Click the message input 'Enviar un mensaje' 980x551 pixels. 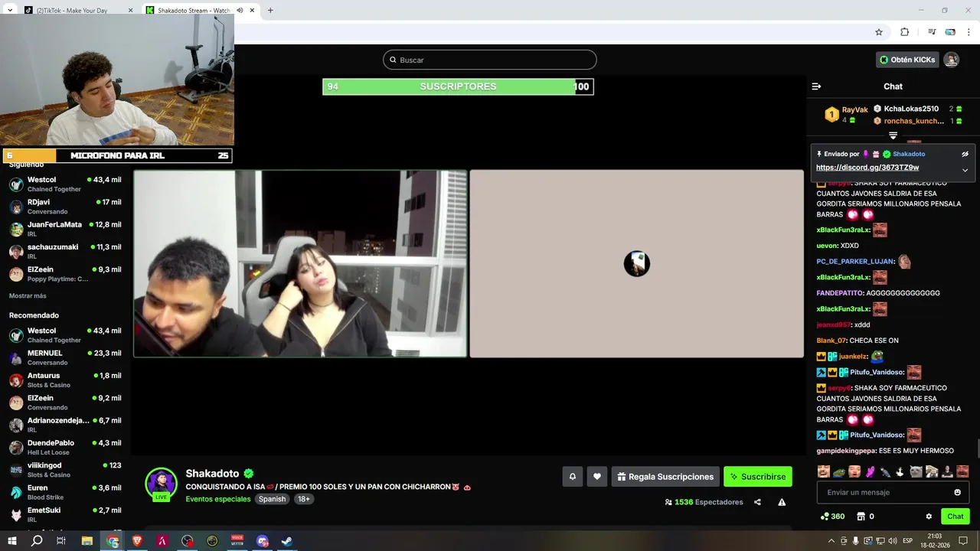click(x=893, y=492)
